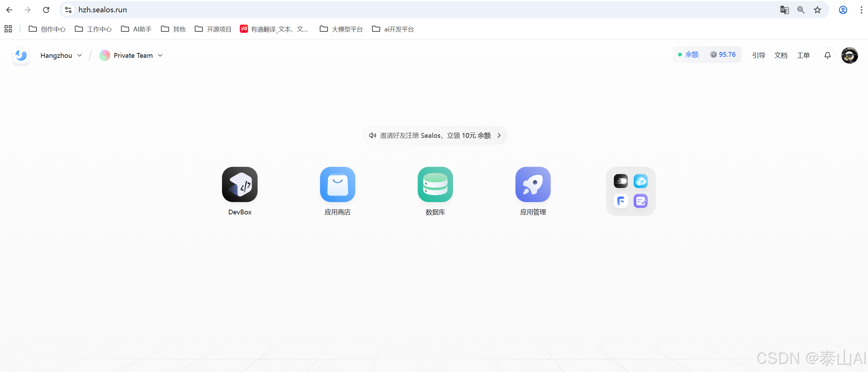This screenshot has height=372, width=868.
Task: Click the browser address bar
Action: point(410,10)
